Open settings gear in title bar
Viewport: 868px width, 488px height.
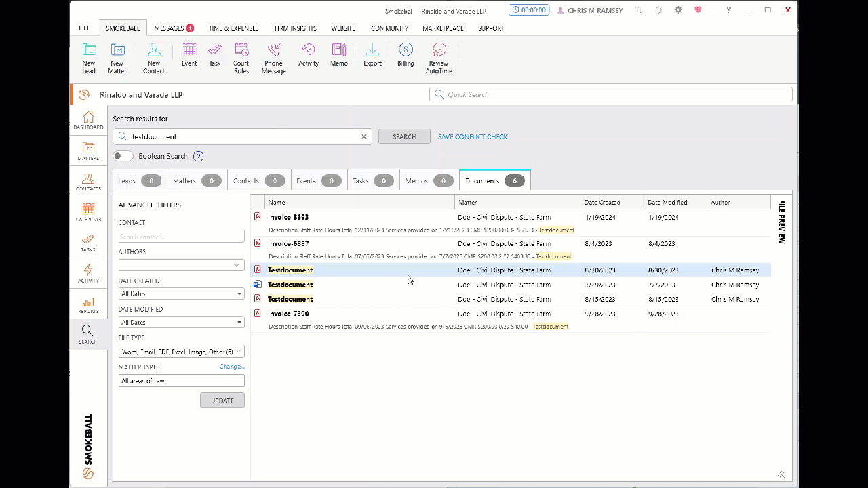pos(678,10)
